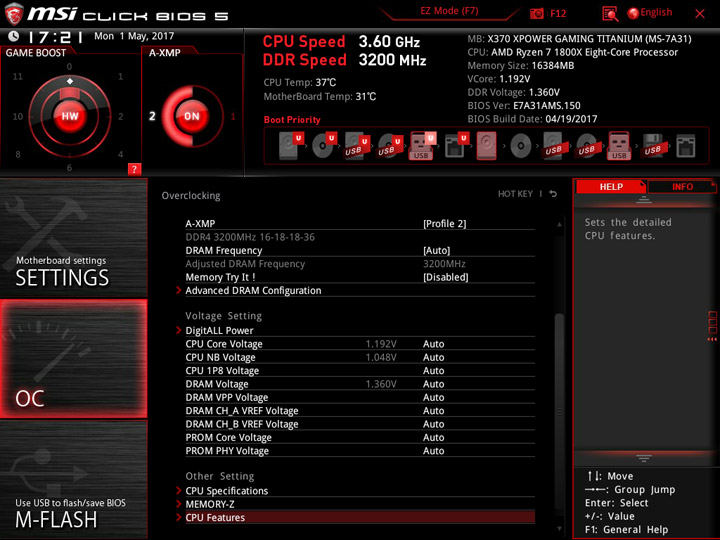Click the grip handle below the help text
The height and width of the screenshot is (540, 720).
[x=643, y=458]
